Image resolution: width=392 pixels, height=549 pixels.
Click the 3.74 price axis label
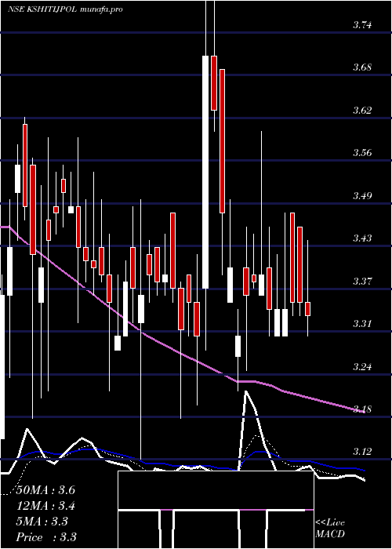pyautogui.click(x=362, y=25)
